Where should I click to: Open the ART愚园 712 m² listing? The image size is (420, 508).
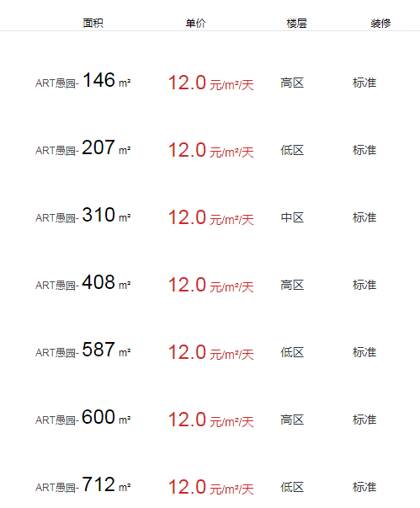point(82,484)
